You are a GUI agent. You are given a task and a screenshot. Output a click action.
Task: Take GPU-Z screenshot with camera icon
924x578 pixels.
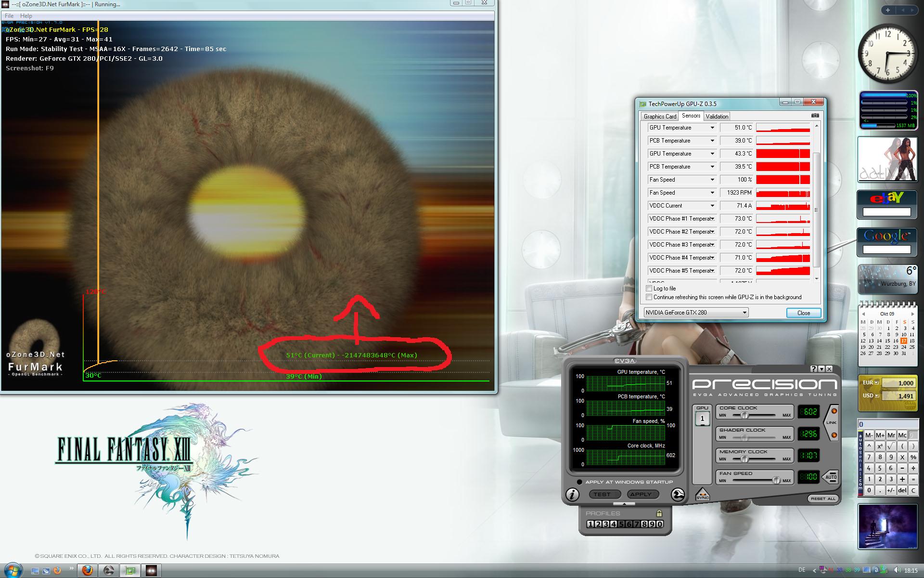click(x=815, y=116)
